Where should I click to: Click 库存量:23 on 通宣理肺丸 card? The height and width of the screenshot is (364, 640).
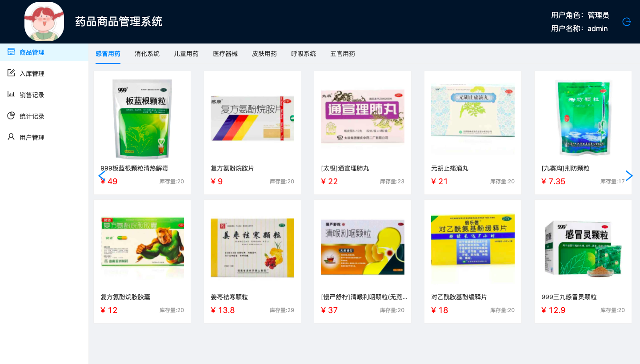click(x=392, y=182)
